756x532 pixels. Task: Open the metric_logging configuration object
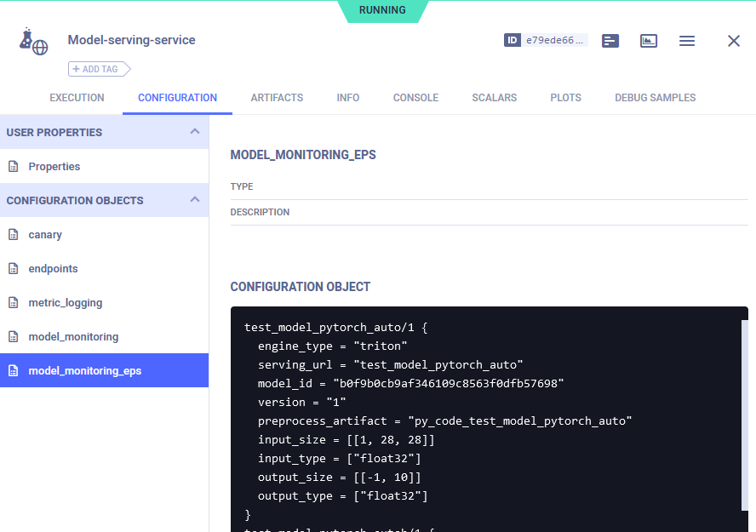(104, 303)
